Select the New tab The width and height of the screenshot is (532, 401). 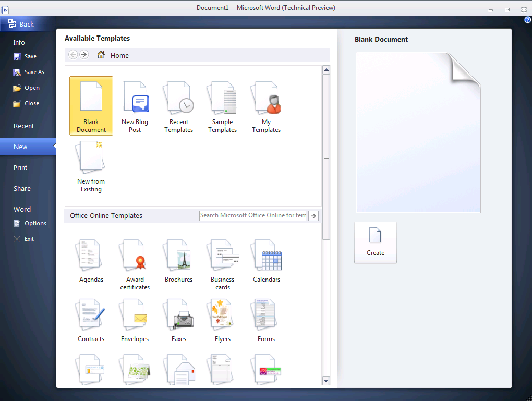click(x=28, y=147)
